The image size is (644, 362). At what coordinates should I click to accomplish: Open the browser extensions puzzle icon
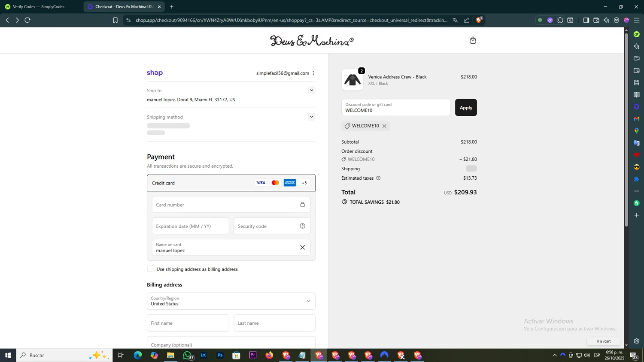560,20
